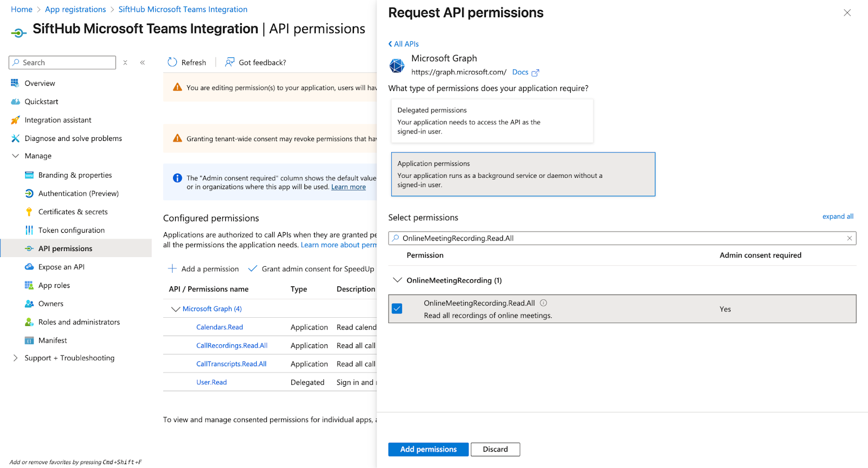Screen dimensions: 868x468
Task: Click the expand all link
Action: tap(838, 216)
